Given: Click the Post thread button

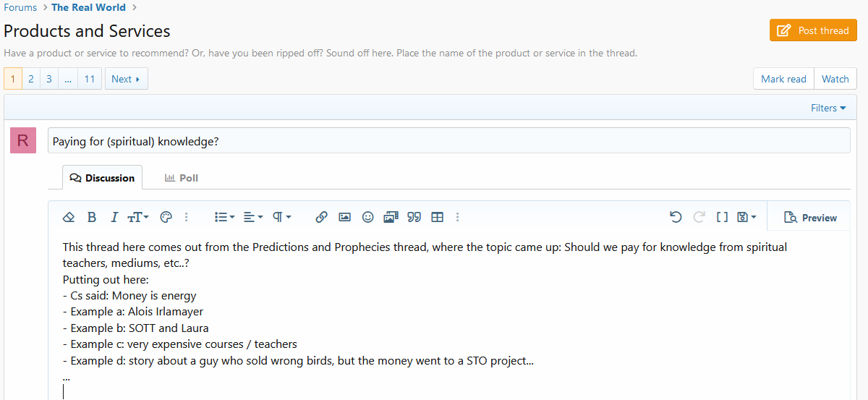Looking at the screenshot, I should pyautogui.click(x=813, y=30).
